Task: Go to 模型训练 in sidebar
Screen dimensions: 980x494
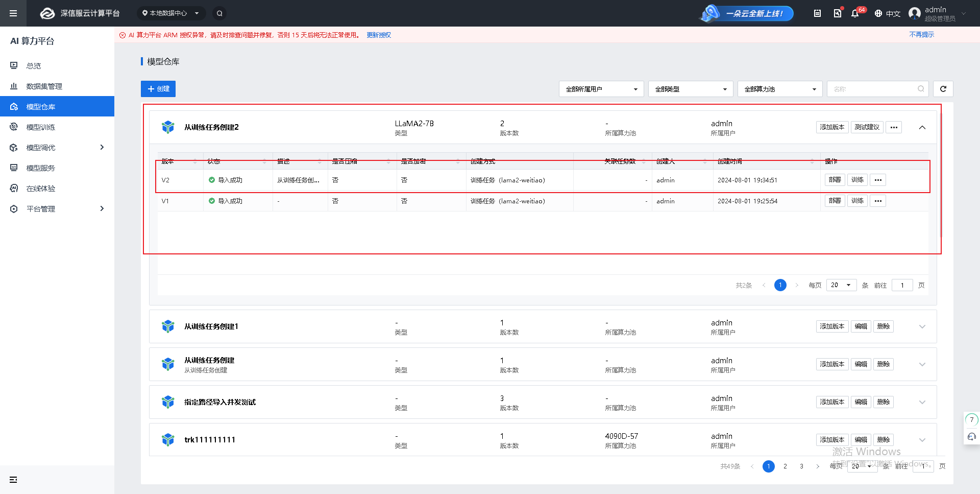Action: (x=57, y=127)
